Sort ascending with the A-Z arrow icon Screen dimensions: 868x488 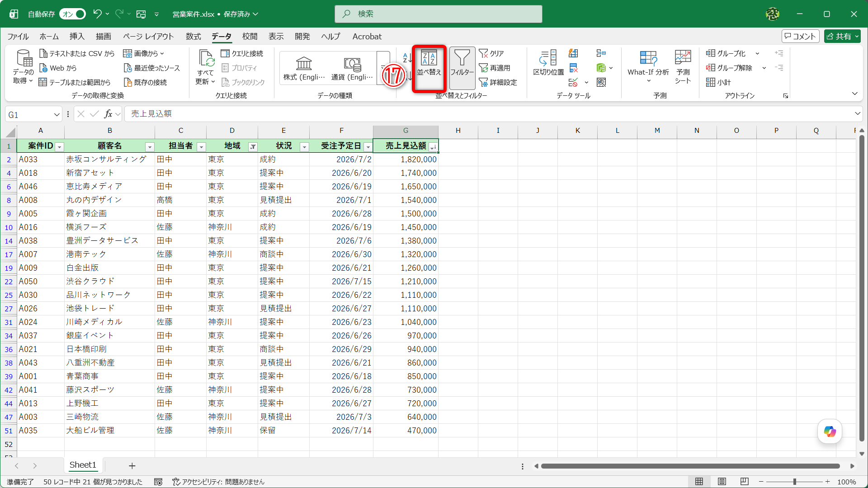[407, 57]
